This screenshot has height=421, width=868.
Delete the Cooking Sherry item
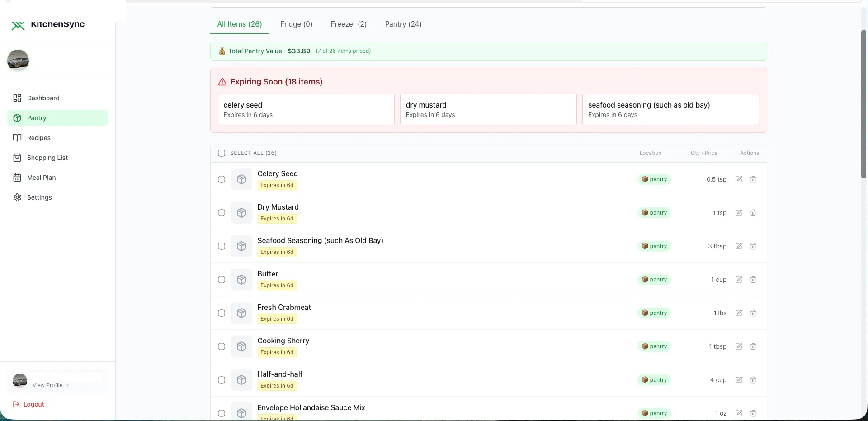[753, 346]
